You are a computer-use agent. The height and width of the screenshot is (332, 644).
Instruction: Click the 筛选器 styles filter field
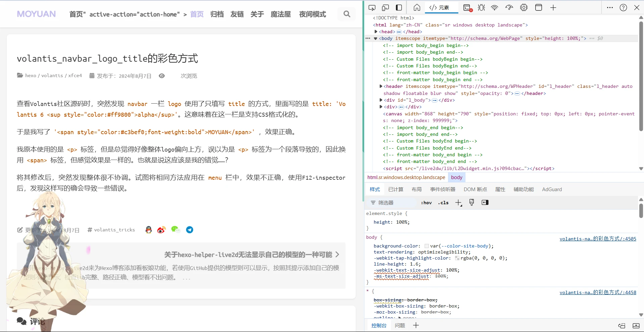393,203
